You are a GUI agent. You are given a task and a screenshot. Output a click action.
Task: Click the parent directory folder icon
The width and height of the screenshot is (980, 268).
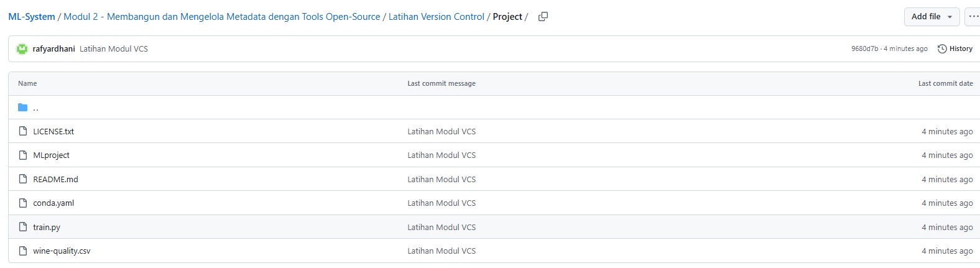(23, 108)
